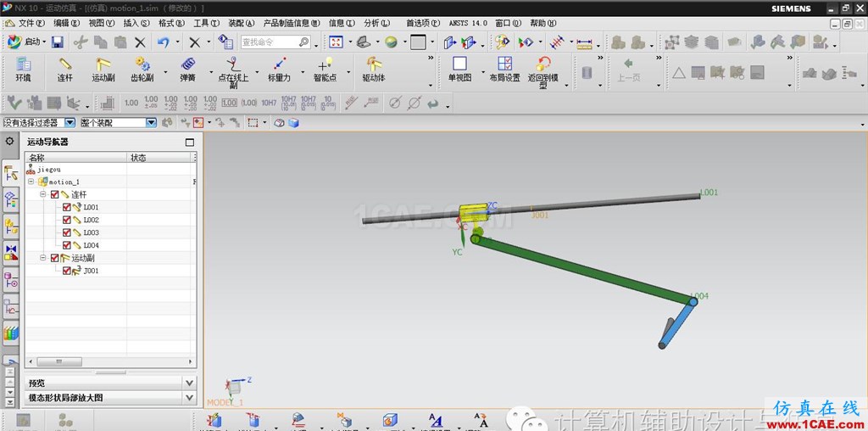Select the 智能点 (Smart Point) tool
This screenshot has height=431, width=868.
tap(325, 70)
